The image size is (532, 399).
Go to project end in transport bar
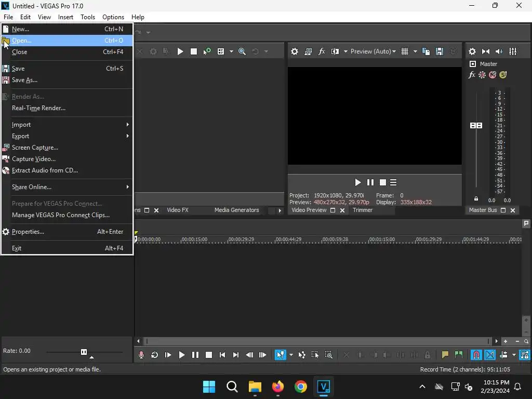236,355
